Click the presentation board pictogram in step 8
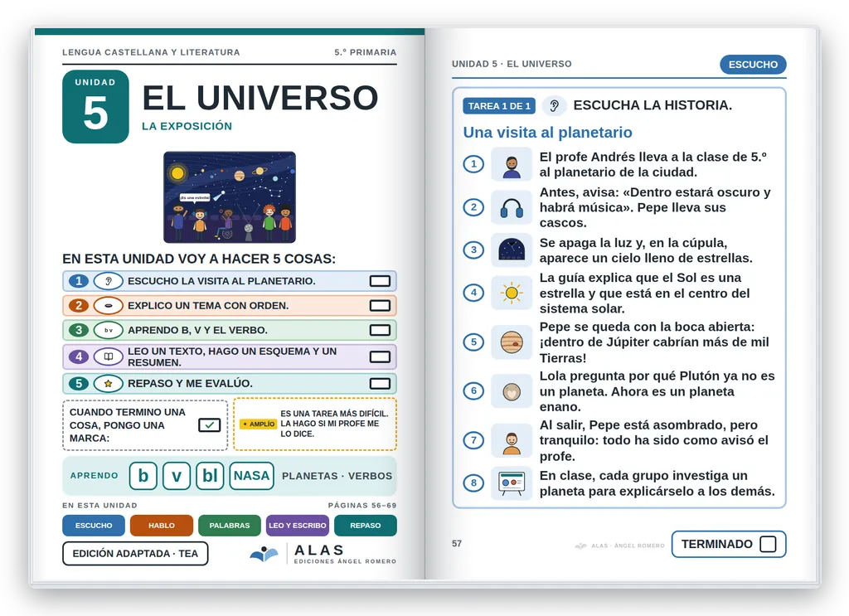This screenshot has width=849, height=616. [511, 483]
